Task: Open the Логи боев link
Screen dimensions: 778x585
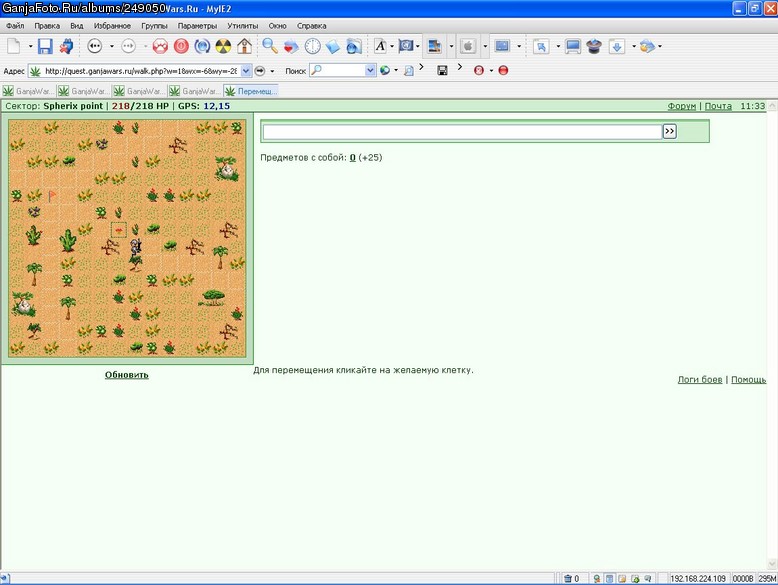Action: 700,379
